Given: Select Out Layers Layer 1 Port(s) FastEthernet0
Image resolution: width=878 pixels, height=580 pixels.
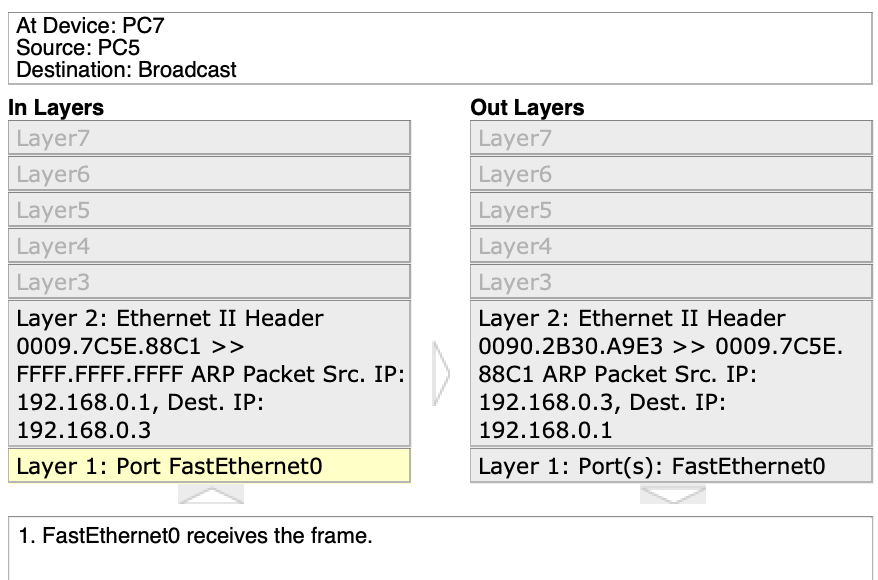Looking at the screenshot, I should pyautogui.click(x=671, y=466).
